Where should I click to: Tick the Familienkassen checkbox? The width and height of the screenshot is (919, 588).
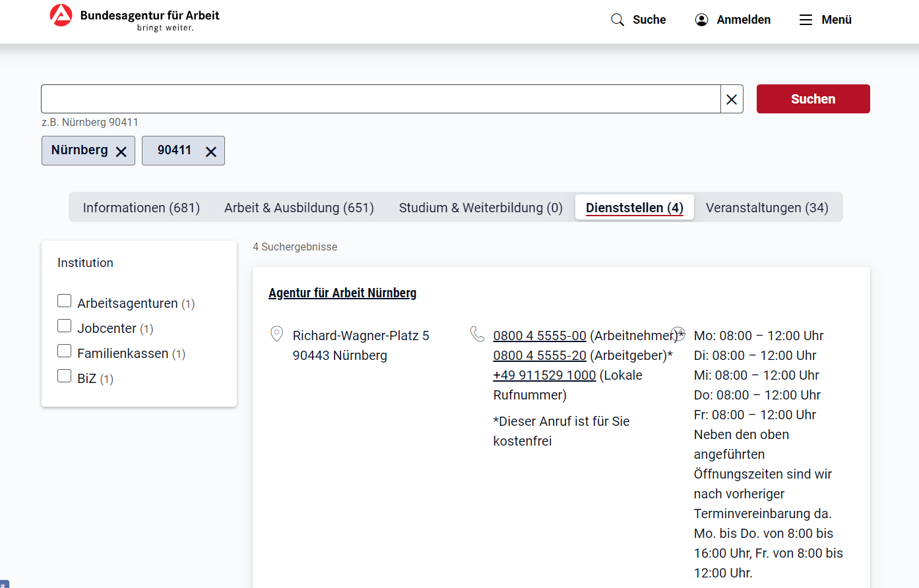click(64, 351)
